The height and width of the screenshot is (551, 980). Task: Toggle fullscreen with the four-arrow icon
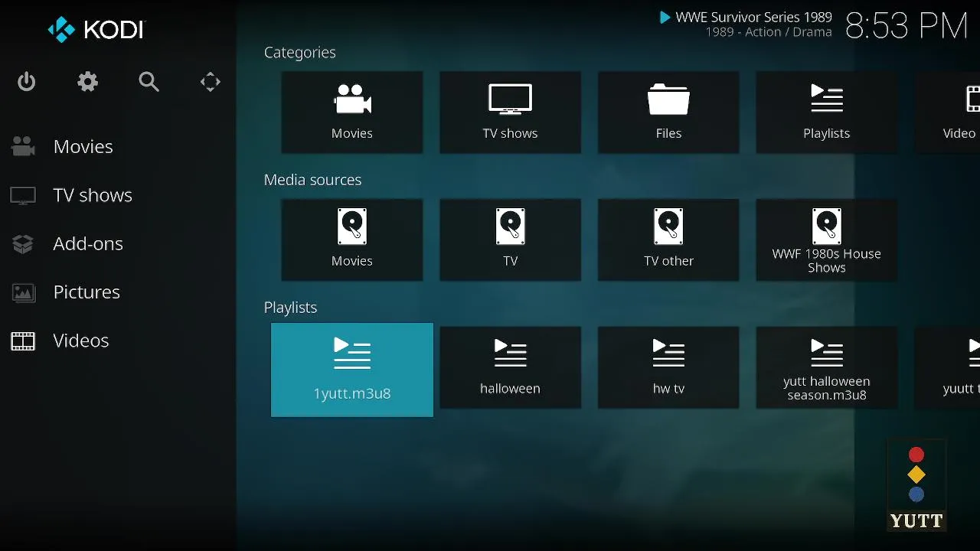(211, 82)
